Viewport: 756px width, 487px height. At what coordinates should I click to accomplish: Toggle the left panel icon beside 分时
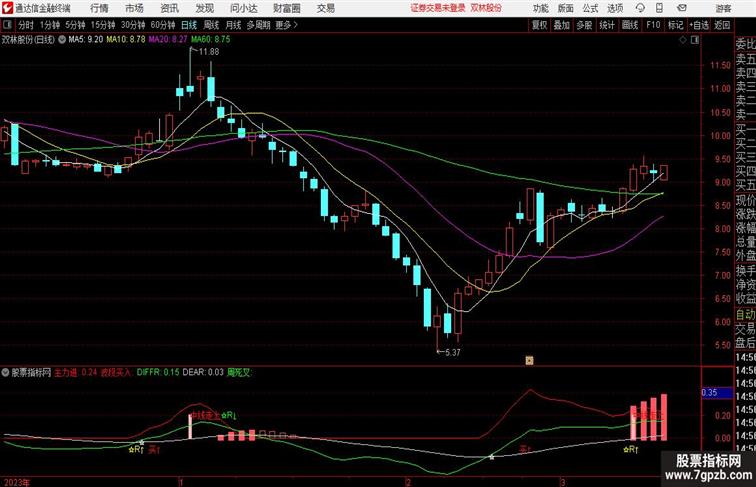(x=7, y=25)
